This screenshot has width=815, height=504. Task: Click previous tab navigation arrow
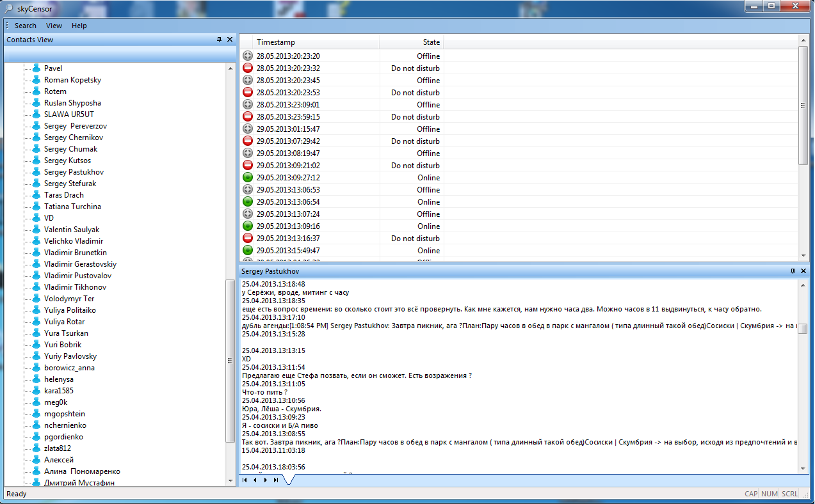pyautogui.click(x=255, y=479)
